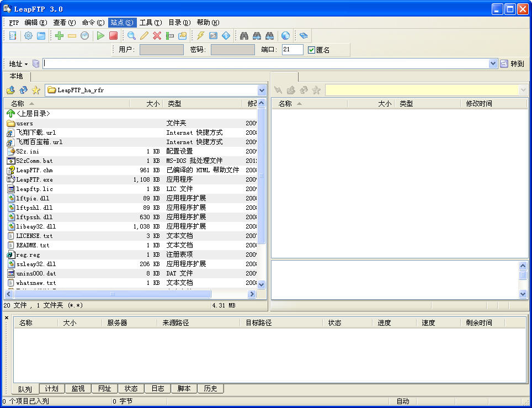
Task: Open the options gear icon on the toolbar
Action: click(29, 35)
